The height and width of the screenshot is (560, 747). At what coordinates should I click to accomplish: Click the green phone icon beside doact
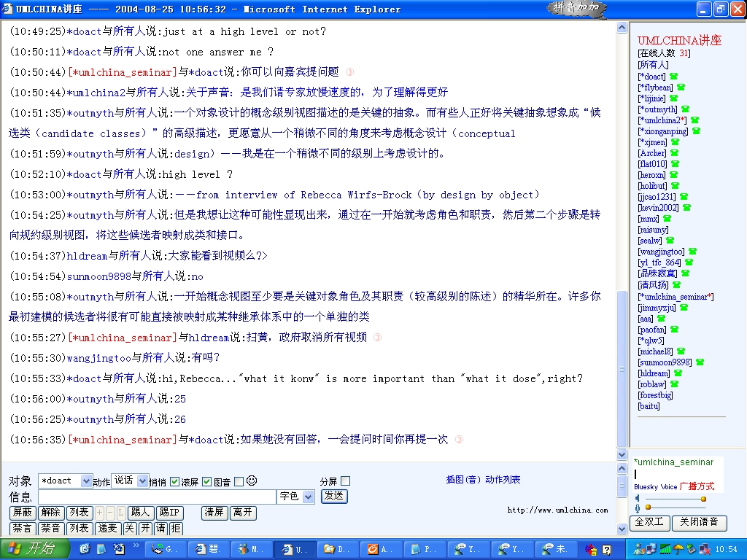[x=673, y=76]
